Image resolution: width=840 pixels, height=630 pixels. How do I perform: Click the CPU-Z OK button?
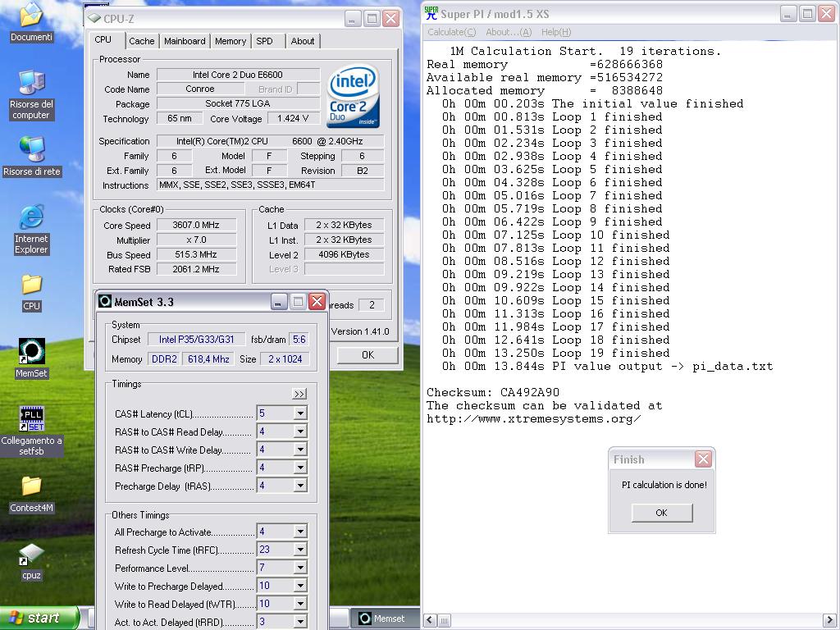367,355
